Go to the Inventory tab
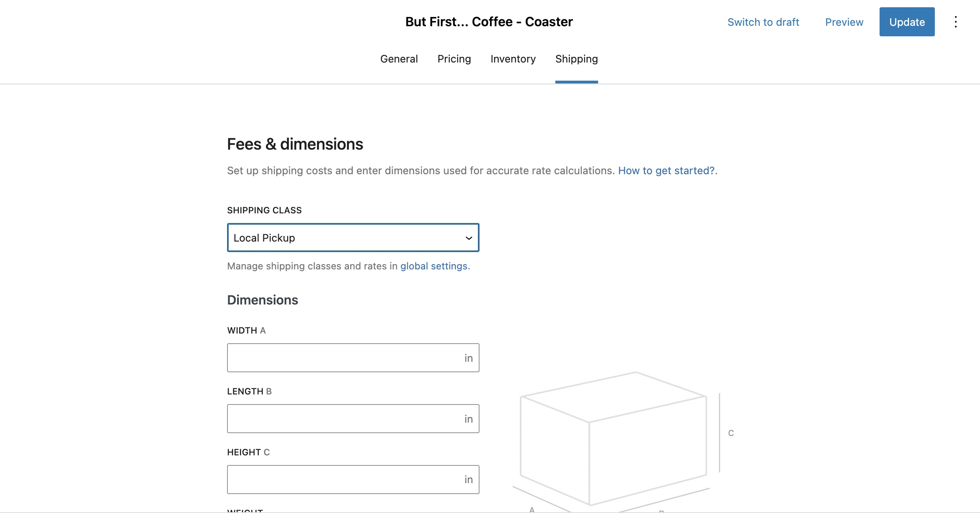Screen dimensions: 980x513 point(513,59)
